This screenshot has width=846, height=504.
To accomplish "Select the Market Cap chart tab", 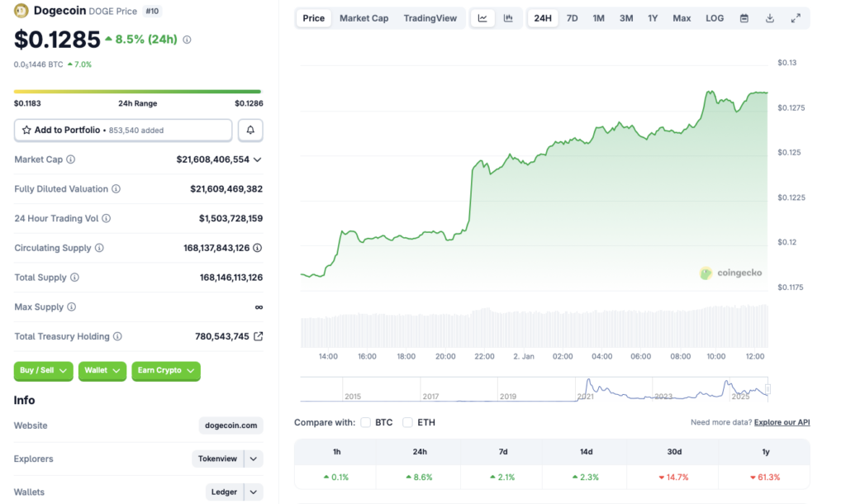I will (x=364, y=17).
